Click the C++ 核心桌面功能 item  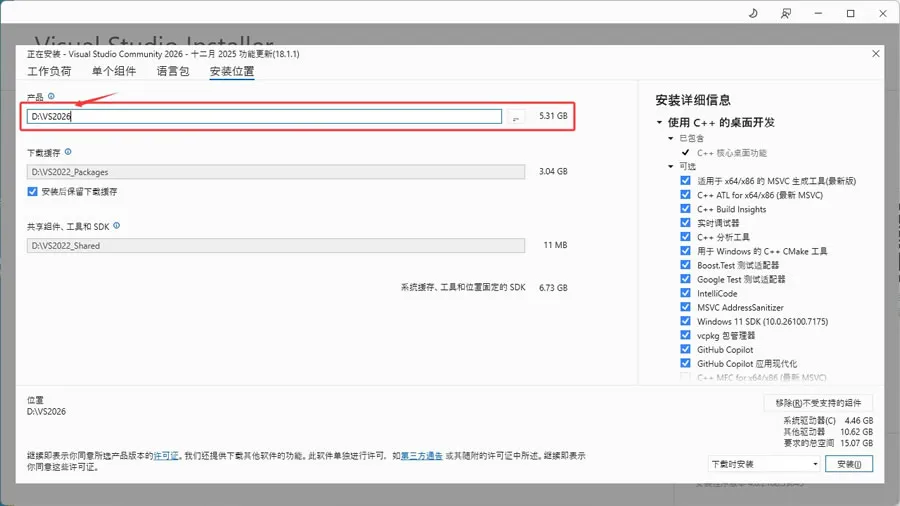pos(732,153)
